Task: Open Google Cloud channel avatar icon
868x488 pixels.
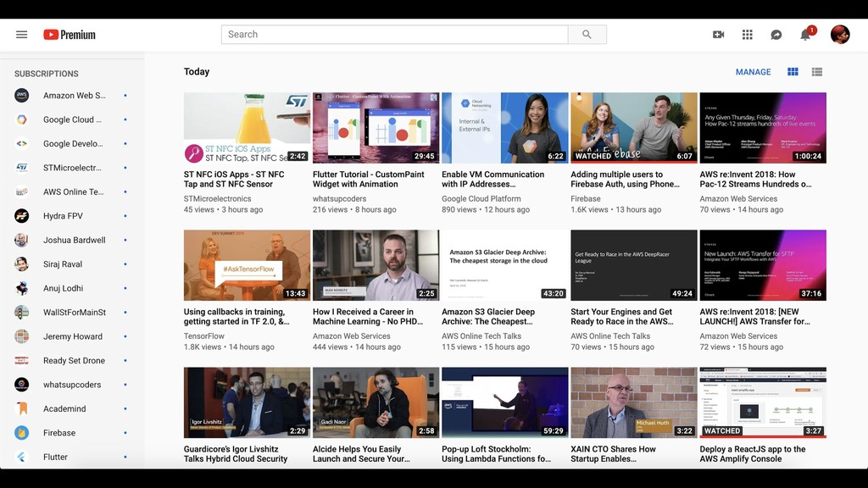Action: click(x=21, y=119)
